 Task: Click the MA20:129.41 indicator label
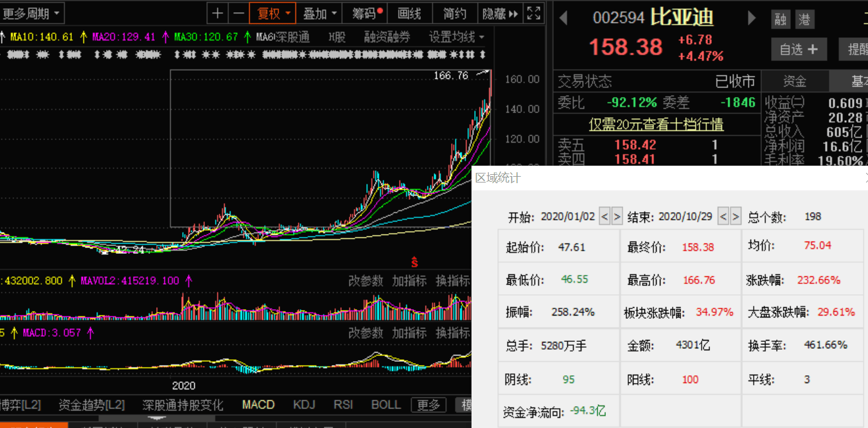point(124,37)
